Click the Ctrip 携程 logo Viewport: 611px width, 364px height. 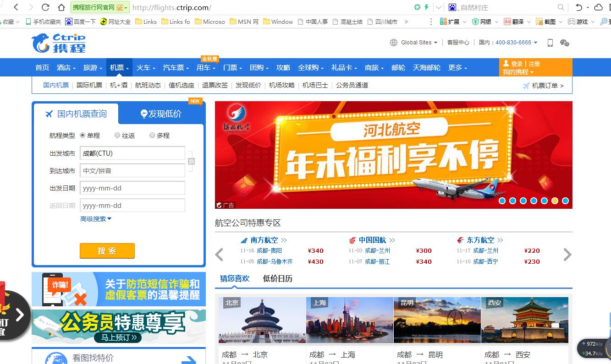tap(59, 43)
